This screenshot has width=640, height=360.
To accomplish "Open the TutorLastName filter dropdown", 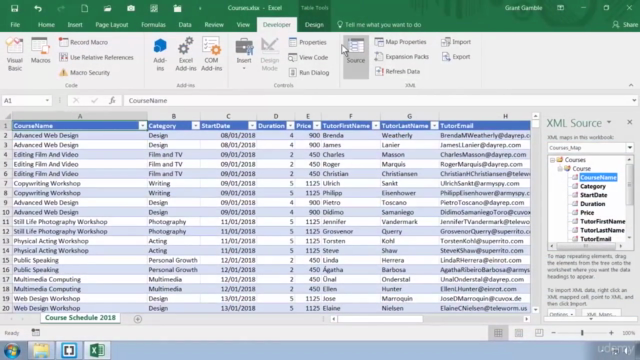I will click(x=434, y=126).
